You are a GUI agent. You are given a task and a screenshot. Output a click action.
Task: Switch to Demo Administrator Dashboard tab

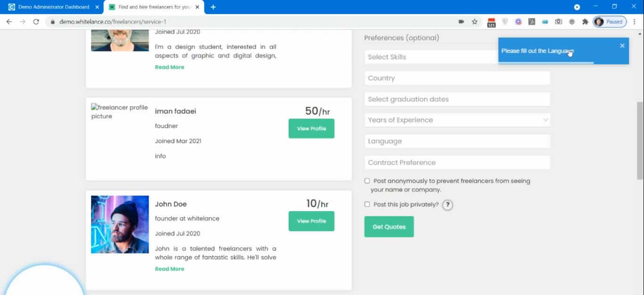click(54, 7)
